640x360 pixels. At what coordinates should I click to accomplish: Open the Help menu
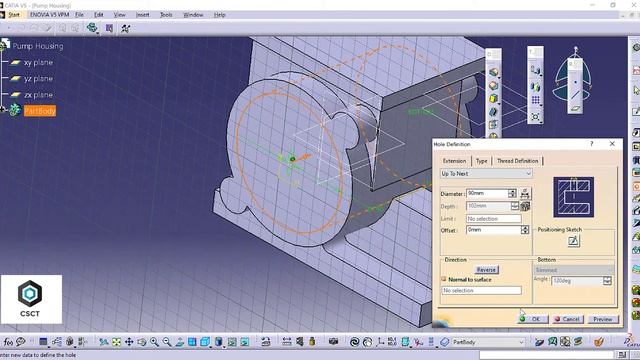coord(219,15)
